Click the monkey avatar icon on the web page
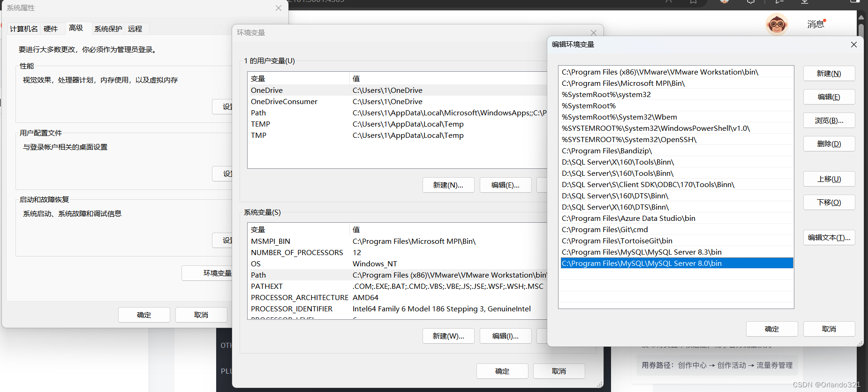868x392 pixels. (777, 24)
